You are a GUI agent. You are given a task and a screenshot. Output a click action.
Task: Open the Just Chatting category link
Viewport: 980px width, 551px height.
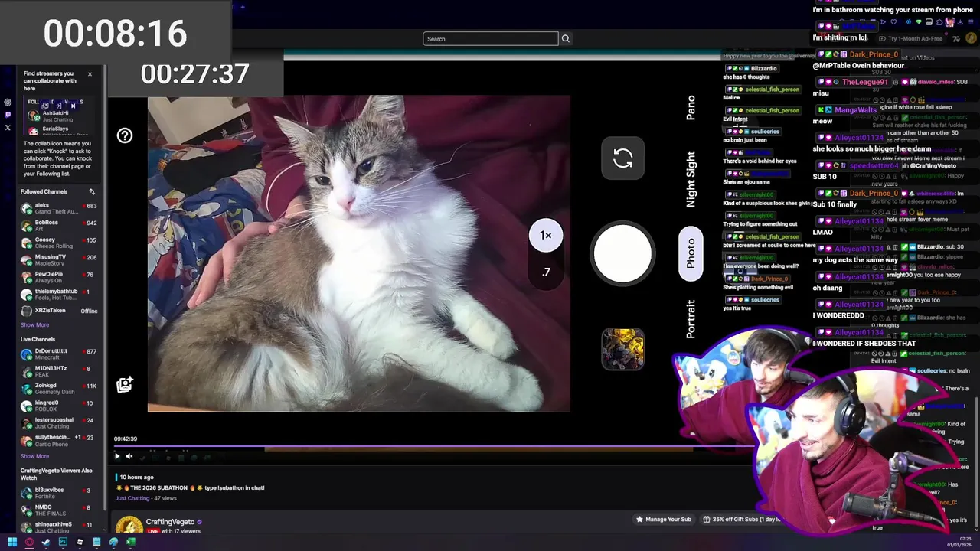[132, 498]
